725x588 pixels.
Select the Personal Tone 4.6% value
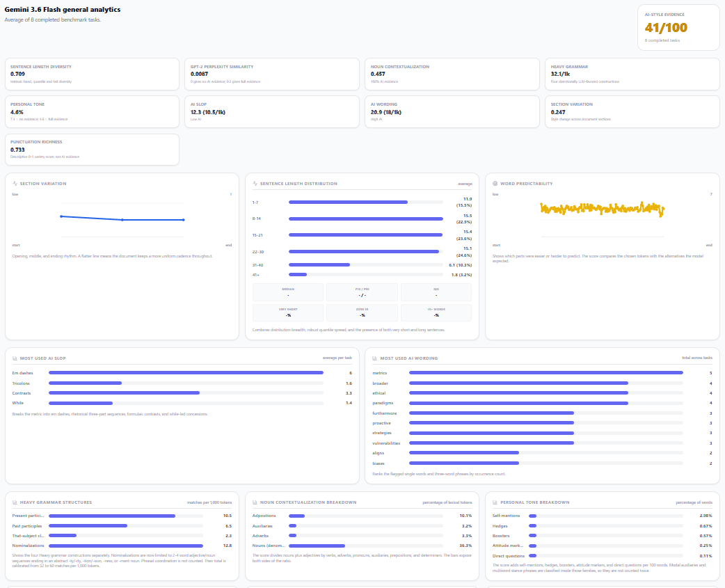pos(17,112)
